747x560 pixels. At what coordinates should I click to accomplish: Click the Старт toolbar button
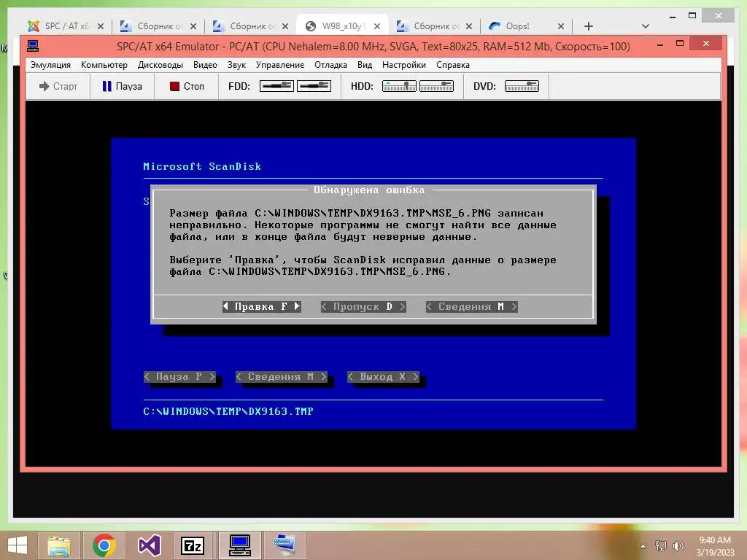(58, 86)
